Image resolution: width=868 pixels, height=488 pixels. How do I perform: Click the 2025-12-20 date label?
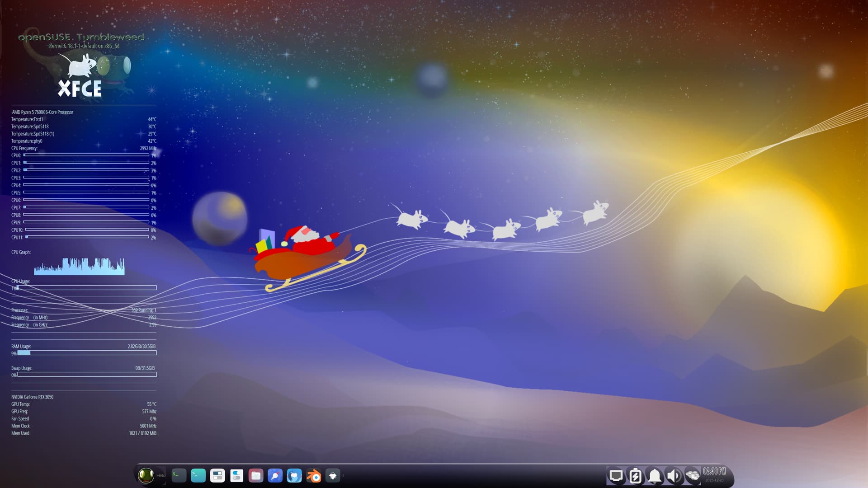coord(714,480)
